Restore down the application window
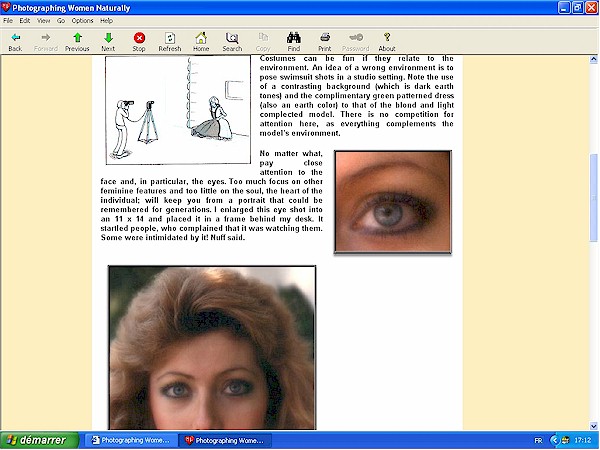The image size is (600, 450). click(578, 7)
